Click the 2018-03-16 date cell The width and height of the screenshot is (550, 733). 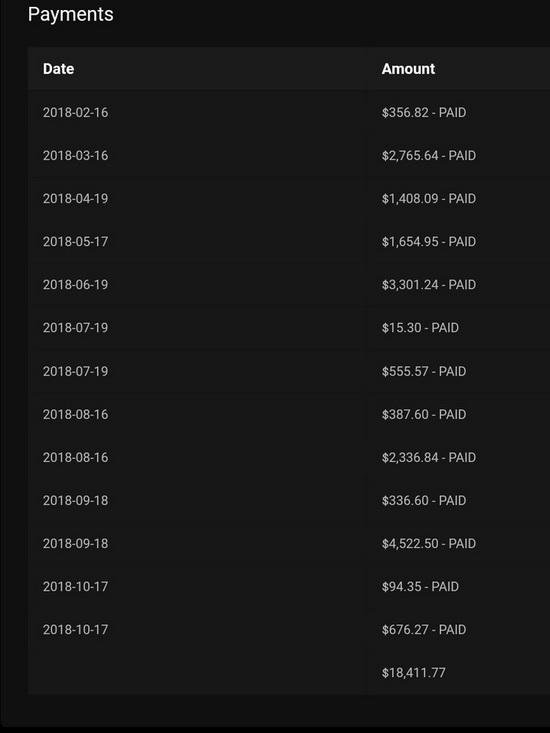(x=75, y=156)
